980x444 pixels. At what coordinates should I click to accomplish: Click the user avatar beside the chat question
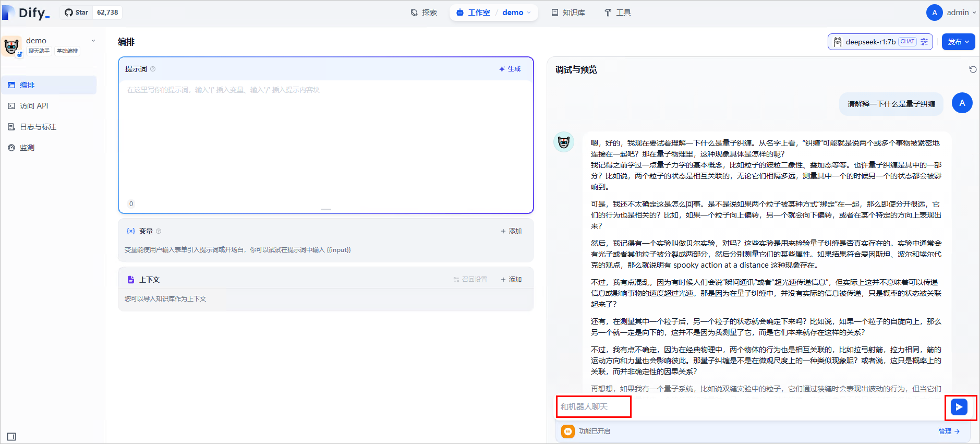962,103
